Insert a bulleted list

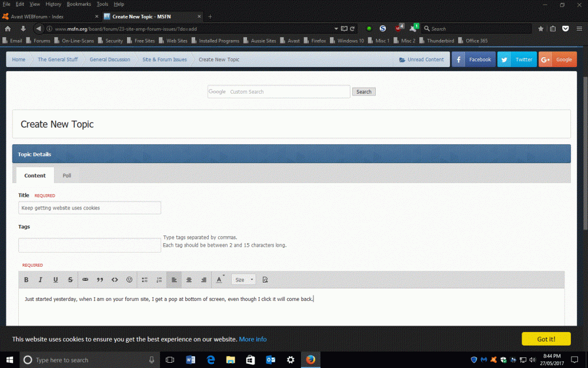point(145,280)
